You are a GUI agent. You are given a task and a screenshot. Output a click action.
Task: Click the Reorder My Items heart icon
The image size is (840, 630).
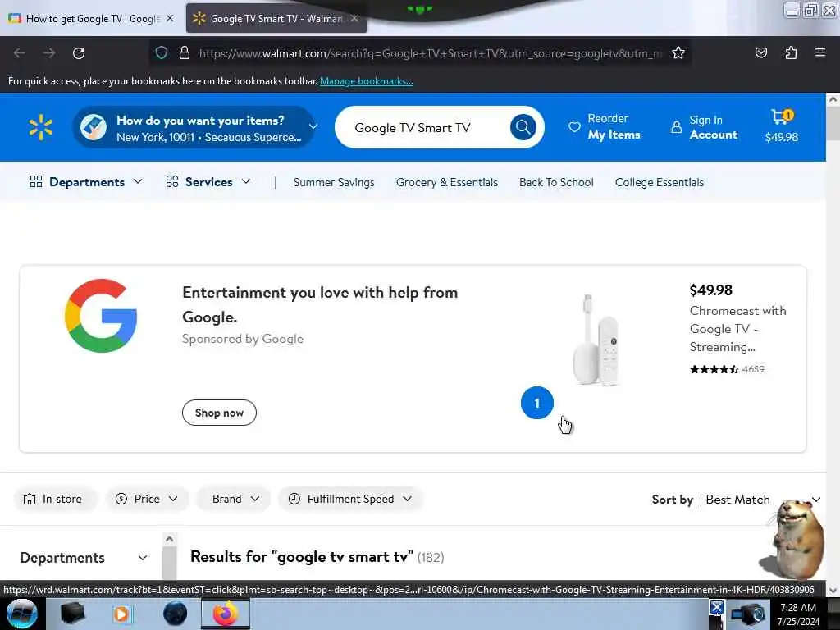[574, 127]
